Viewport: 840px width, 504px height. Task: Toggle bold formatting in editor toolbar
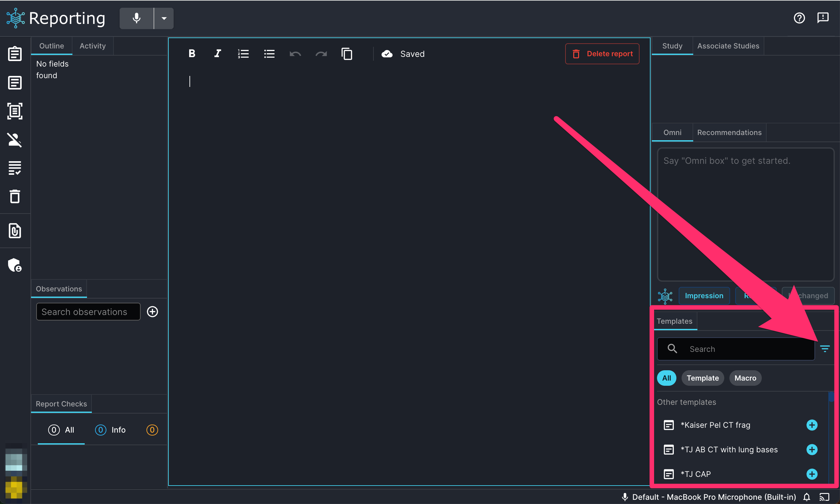192,54
